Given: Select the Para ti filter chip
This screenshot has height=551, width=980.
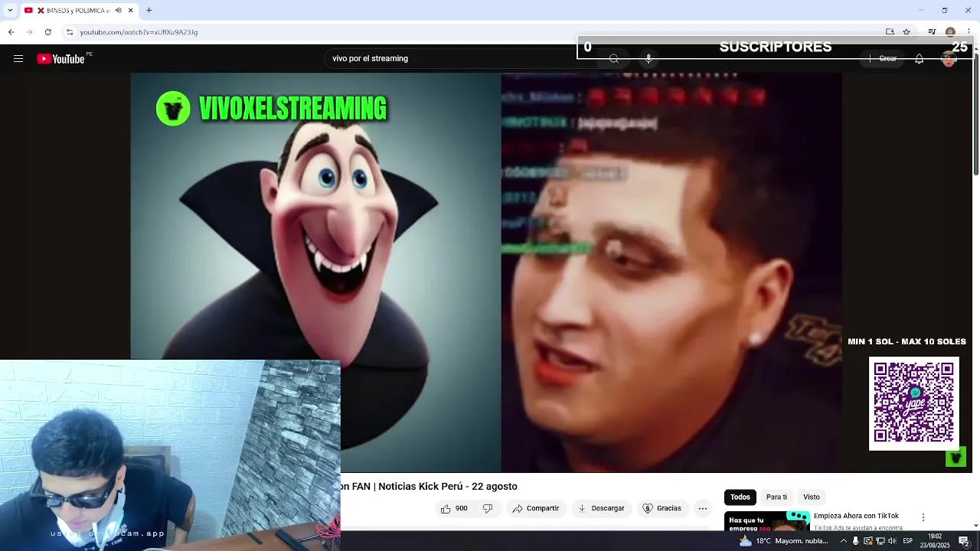Looking at the screenshot, I should (776, 497).
